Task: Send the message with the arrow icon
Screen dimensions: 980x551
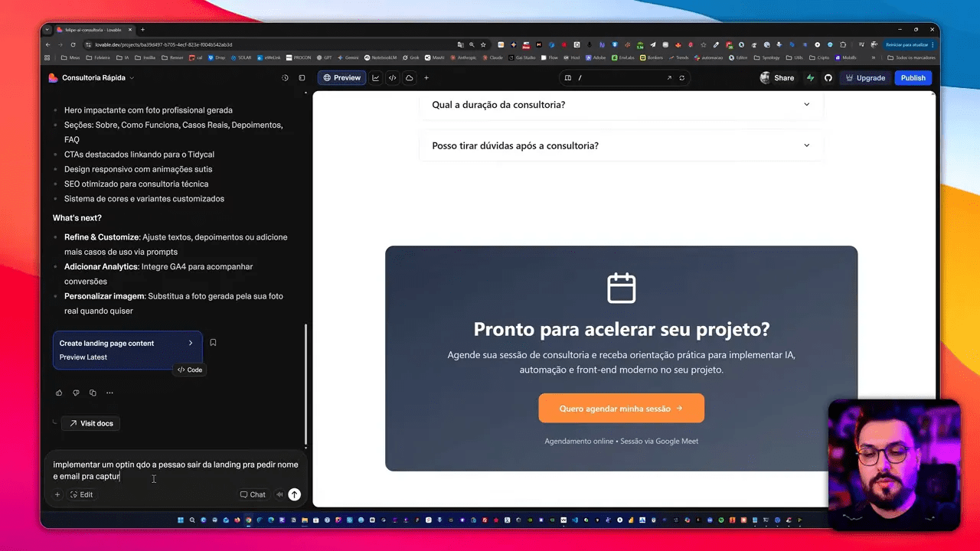Action: tap(294, 494)
